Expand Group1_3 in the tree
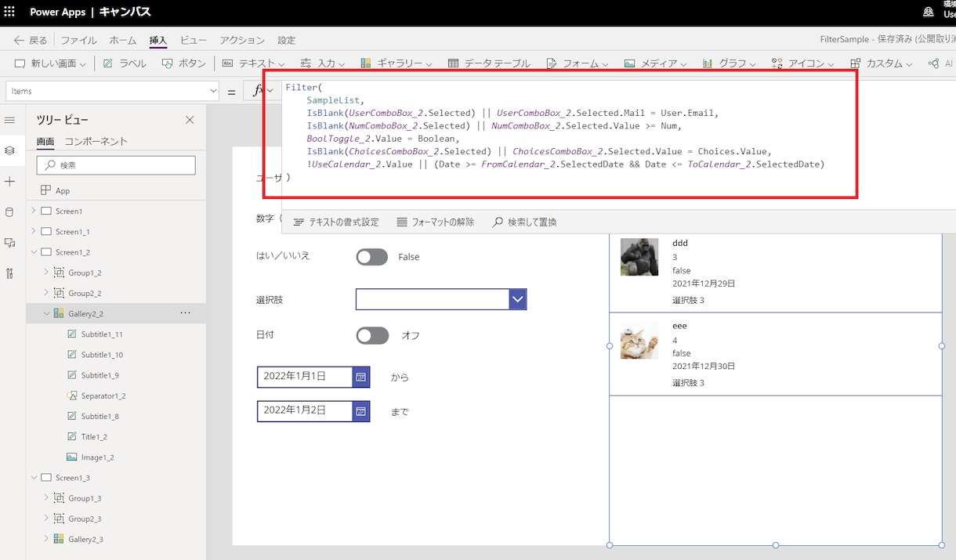 click(46, 498)
